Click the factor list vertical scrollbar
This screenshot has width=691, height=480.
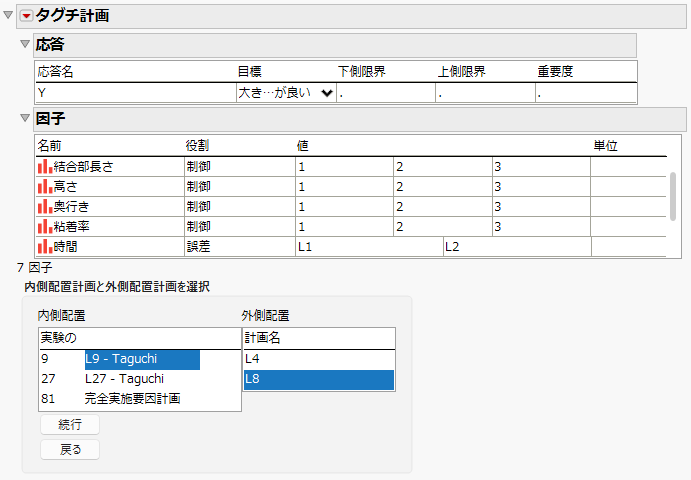pyautogui.click(x=672, y=196)
